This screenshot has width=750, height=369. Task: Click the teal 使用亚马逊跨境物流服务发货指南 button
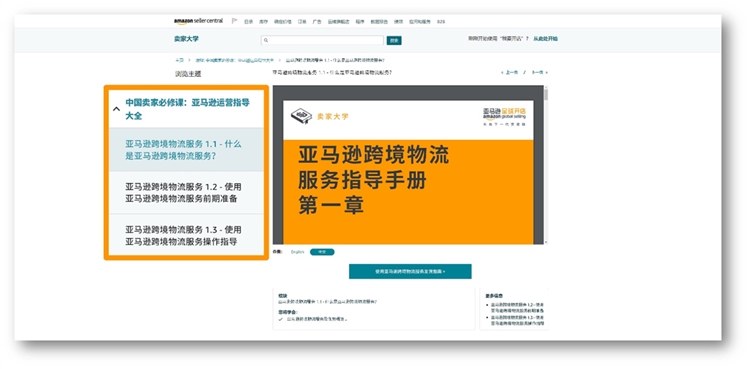point(410,271)
